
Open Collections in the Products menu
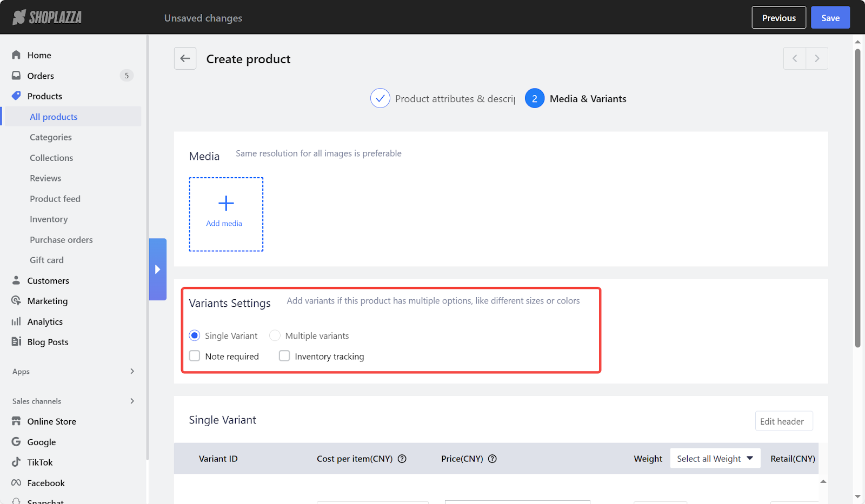click(51, 158)
